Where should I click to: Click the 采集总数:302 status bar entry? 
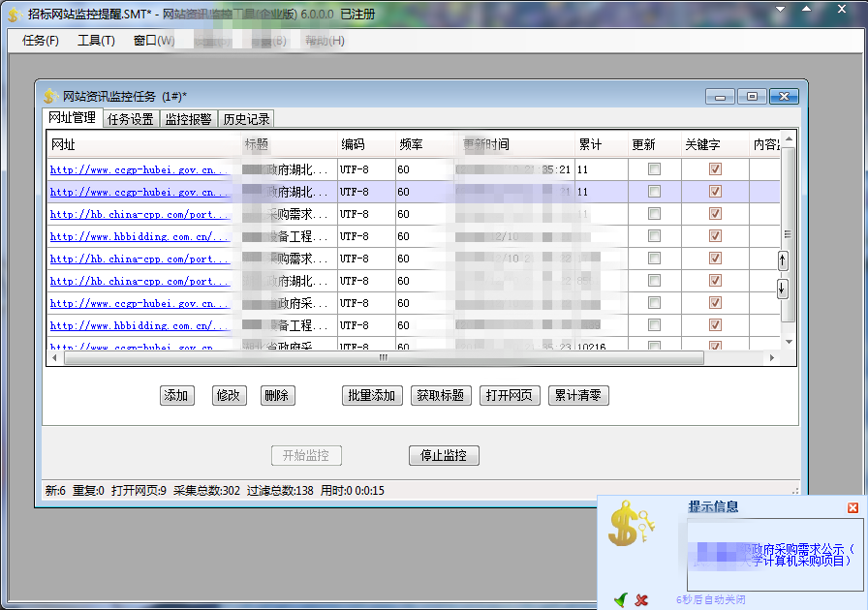pos(206,491)
